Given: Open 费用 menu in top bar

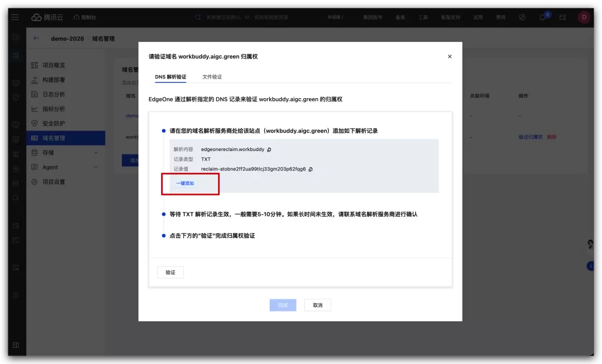Looking at the screenshot, I should (x=500, y=17).
